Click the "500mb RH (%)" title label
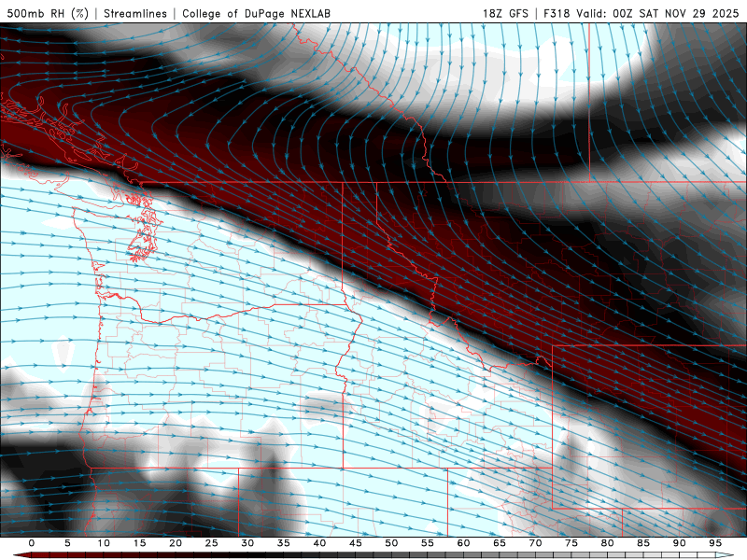The width and height of the screenshot is (747, 560). 48,13
